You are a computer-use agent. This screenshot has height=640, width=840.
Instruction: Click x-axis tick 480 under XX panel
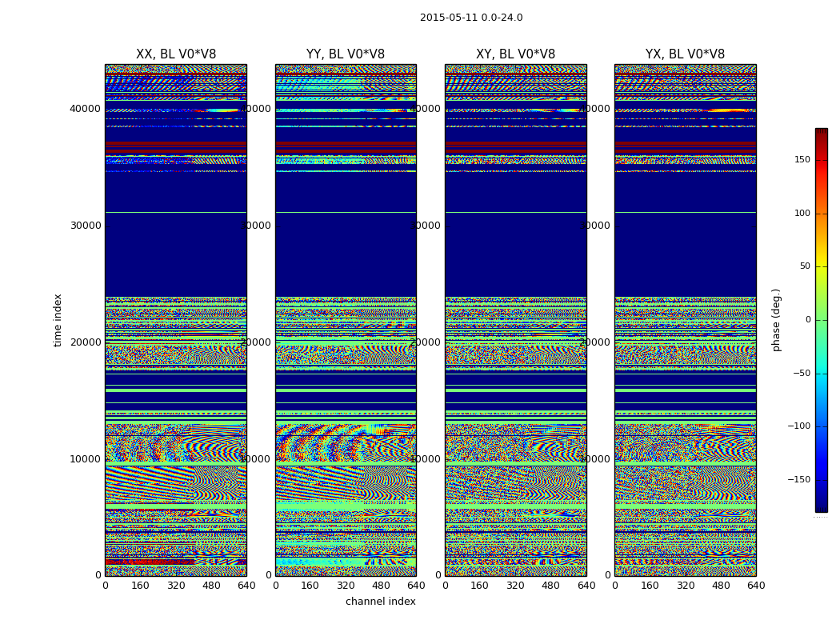click(211, 586)
